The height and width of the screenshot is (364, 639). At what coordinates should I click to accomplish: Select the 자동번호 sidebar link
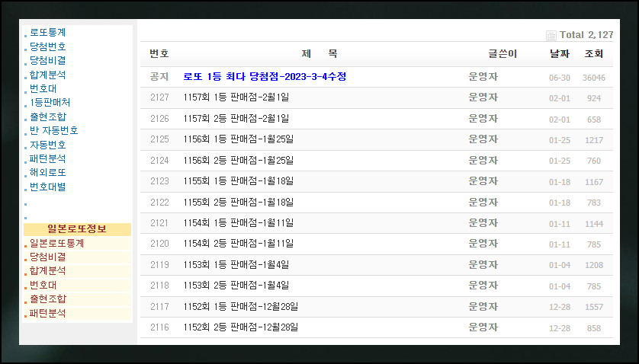(x=48, y=145)
